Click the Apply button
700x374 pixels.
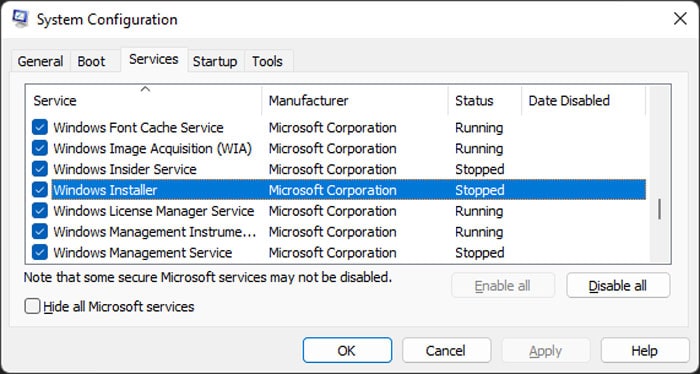coord(546,351)
